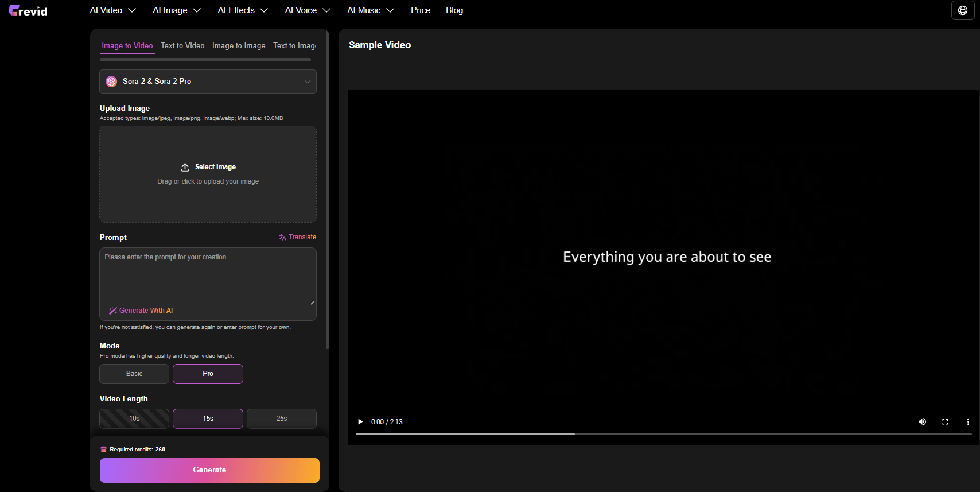Click the Crevid logo

click(x=28, y=10)
